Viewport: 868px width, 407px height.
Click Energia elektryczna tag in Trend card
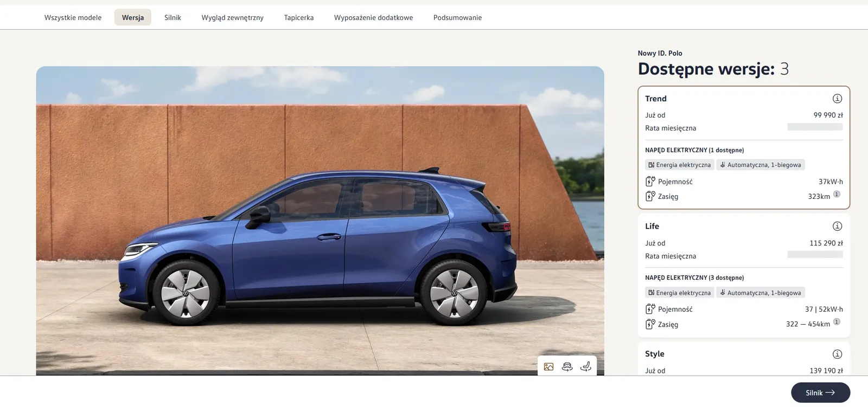pyautogui.click(x=679, y=165)
